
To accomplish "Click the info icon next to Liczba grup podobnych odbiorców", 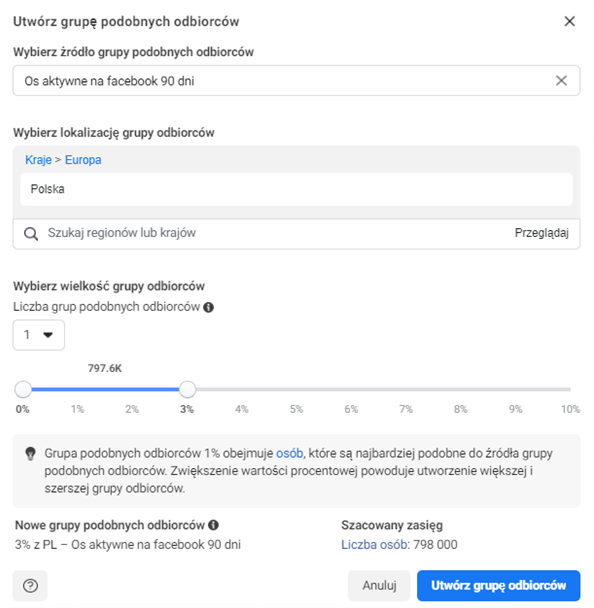I will point(209,307).
